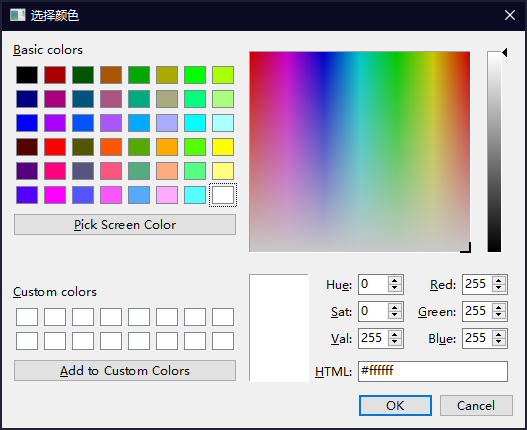527x430 pixels.
Task: Click the Sat number input field
Action: (x=373, y=311)
